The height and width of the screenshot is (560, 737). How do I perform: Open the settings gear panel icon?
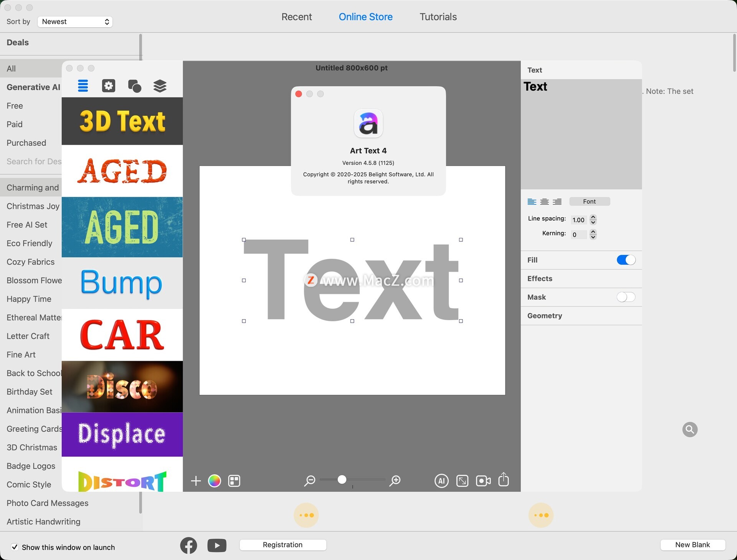pos(109,86)
